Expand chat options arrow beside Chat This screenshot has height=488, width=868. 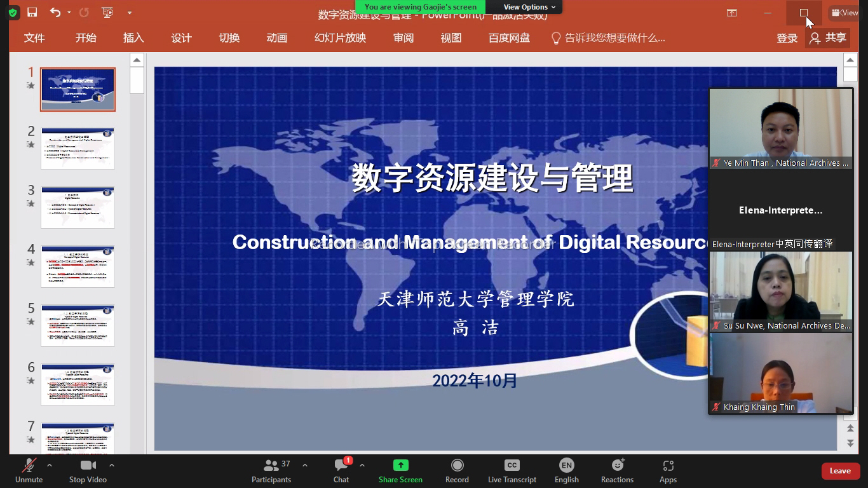coord(362,465)
